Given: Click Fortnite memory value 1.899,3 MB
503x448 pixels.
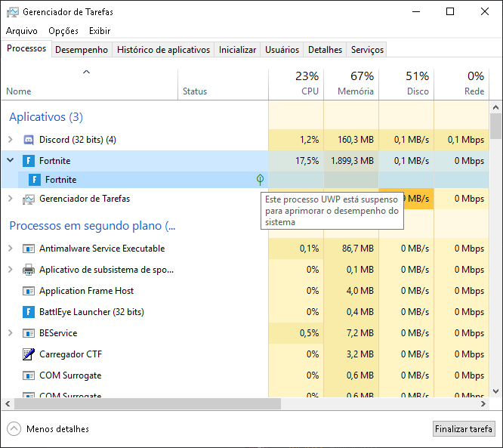Looking at the screenshot, I should tap(352, 161).
